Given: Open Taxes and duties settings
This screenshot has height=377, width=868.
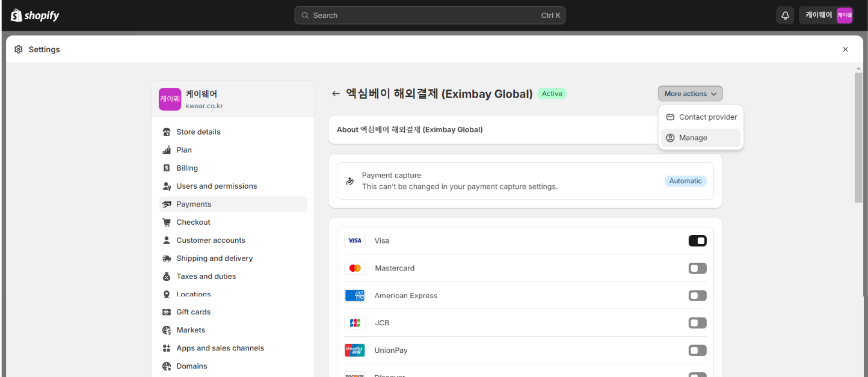Looking at the screenshot, I should pos(233,277).
